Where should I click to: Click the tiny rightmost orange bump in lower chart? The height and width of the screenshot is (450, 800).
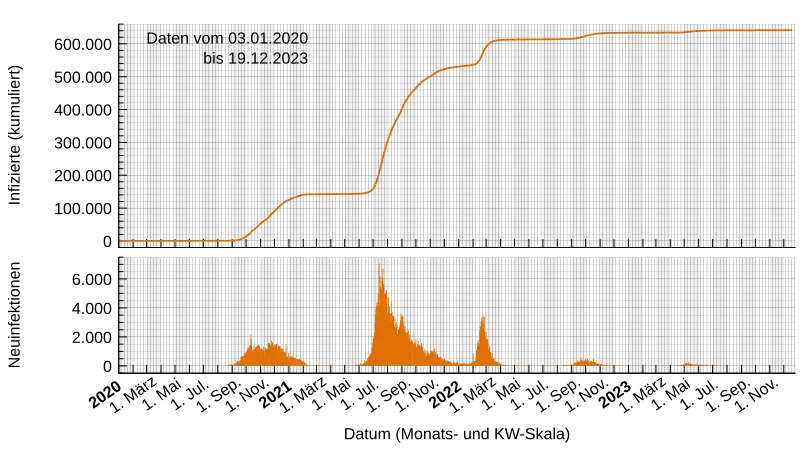pos(688,364)
